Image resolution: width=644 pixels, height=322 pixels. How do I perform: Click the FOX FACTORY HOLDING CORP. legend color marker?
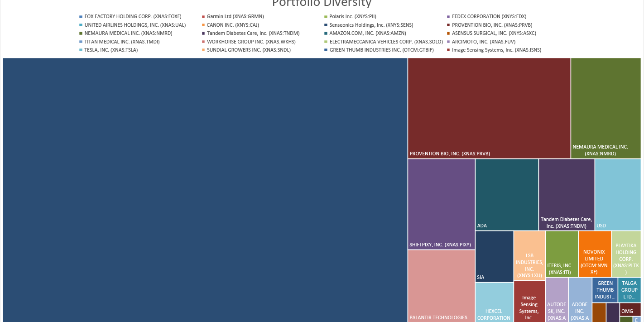[81, 17]
